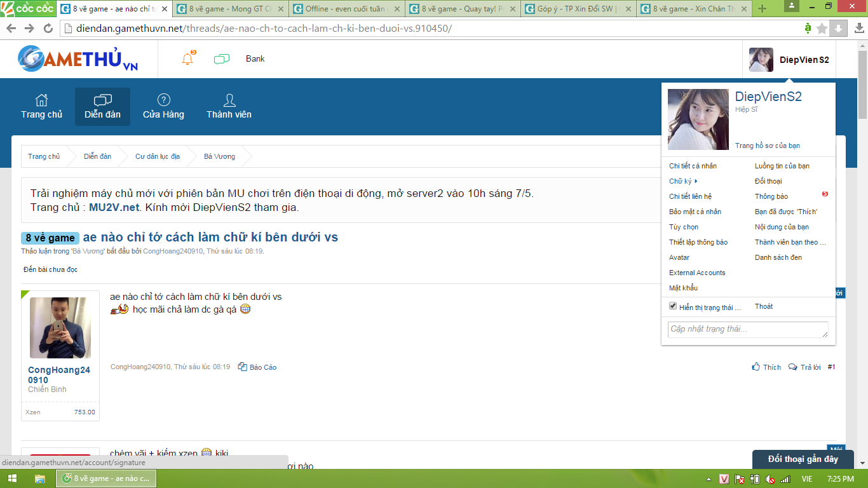The image size is (868, 488).
Task: Go forward with the browser forward arrow
Action: (30, 29)
